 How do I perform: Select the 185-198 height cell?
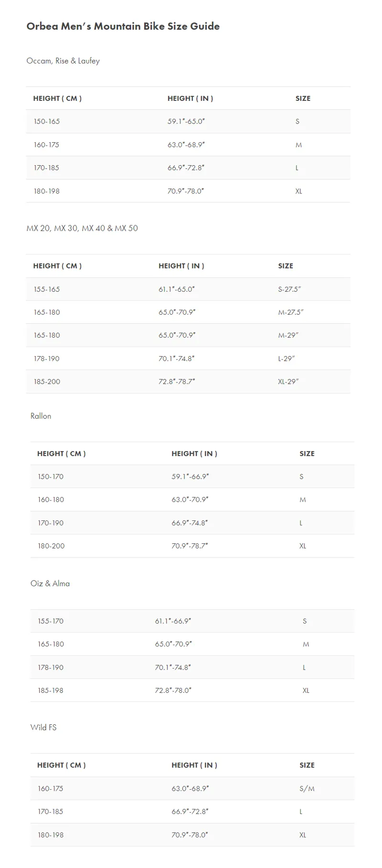[51, 690]
